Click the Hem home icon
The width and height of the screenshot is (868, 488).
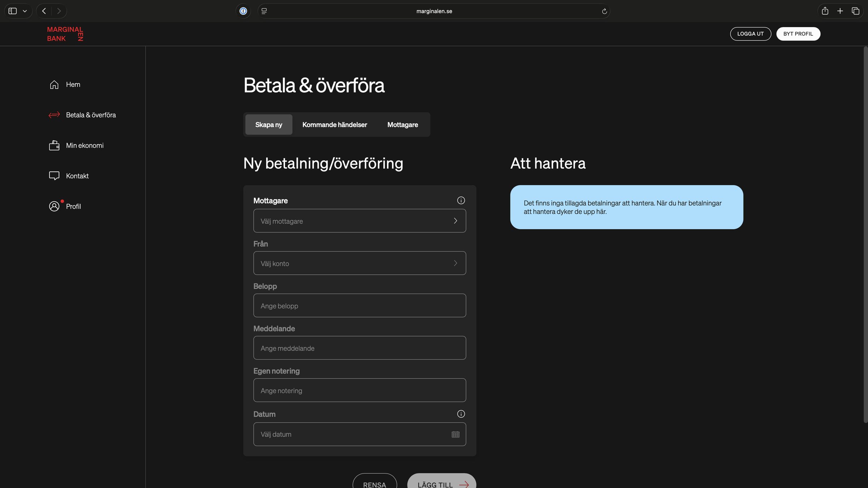54,85
